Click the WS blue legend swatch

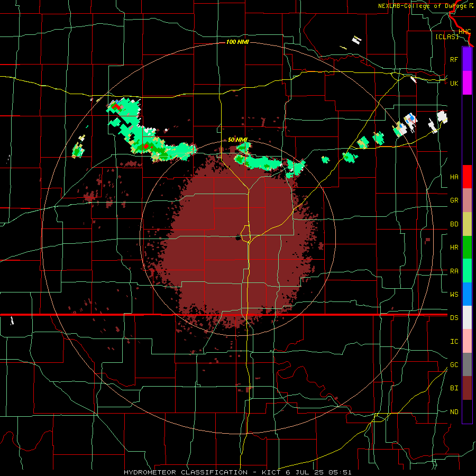point(467,294)
